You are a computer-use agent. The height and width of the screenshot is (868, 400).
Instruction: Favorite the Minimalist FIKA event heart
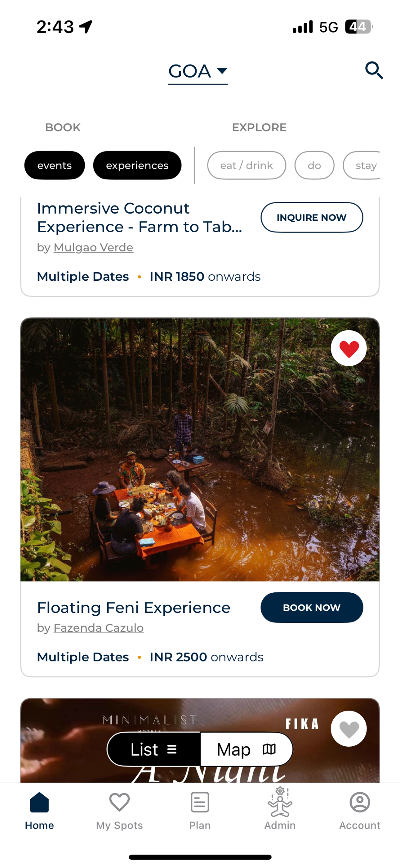point(349,729)
